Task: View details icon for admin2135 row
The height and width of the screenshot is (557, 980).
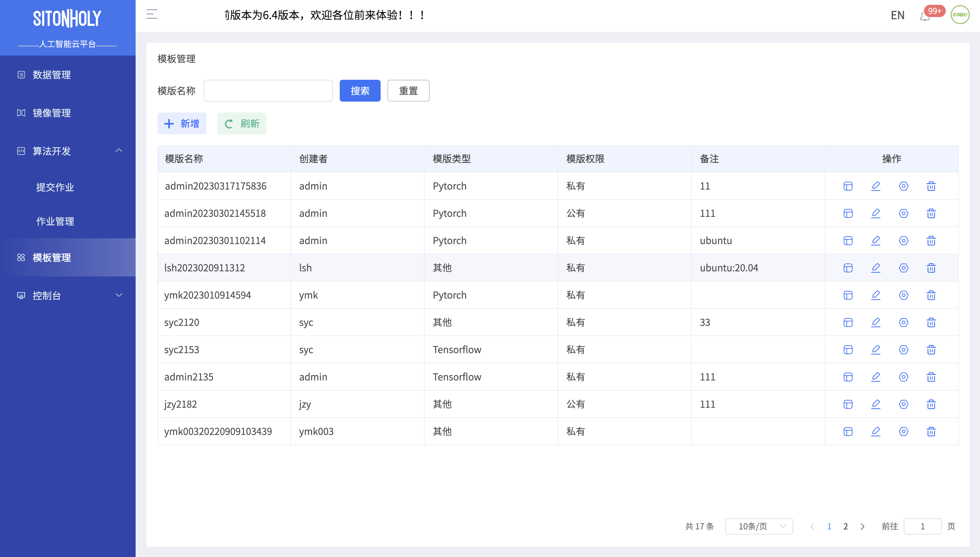Action: [848, 377]
